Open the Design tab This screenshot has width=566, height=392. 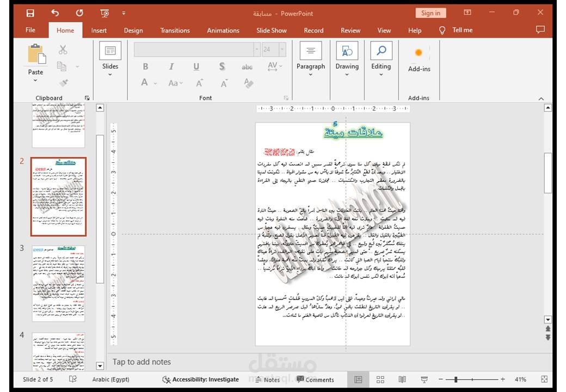(x=133, y=30)
